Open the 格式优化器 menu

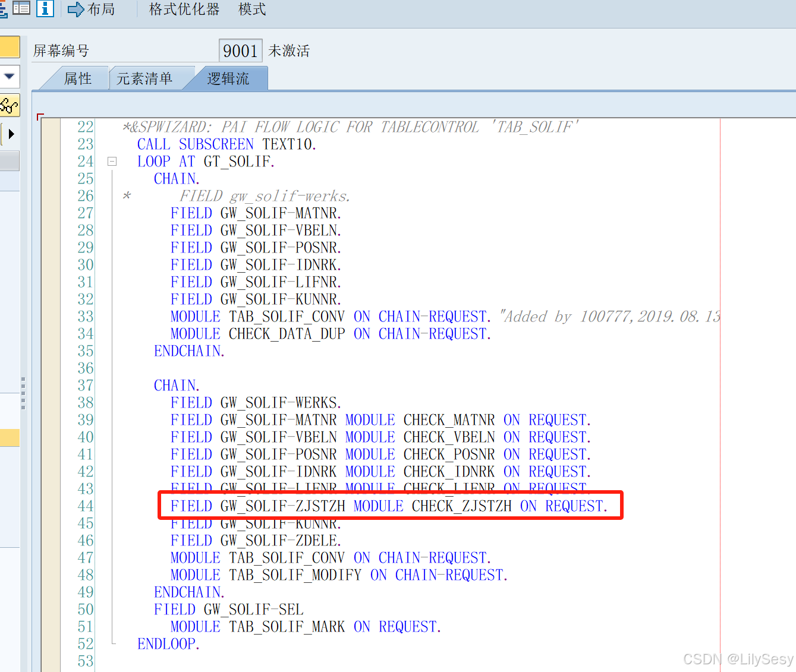pos(184,9)
